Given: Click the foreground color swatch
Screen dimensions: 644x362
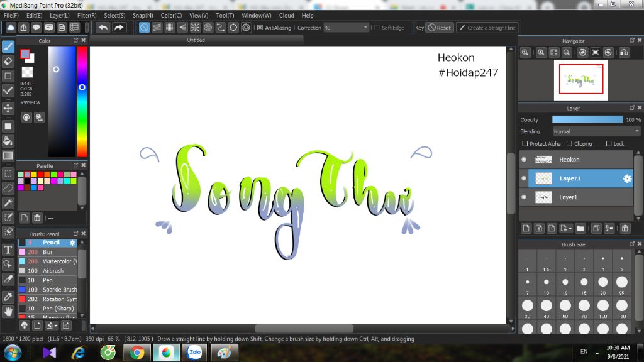Looking at the screenshot, I should (x=25, y=54).
